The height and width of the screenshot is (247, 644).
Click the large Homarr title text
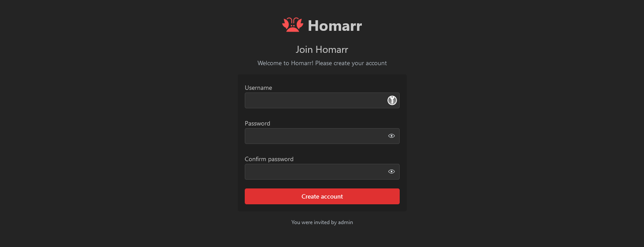click(x=335, y=26)
